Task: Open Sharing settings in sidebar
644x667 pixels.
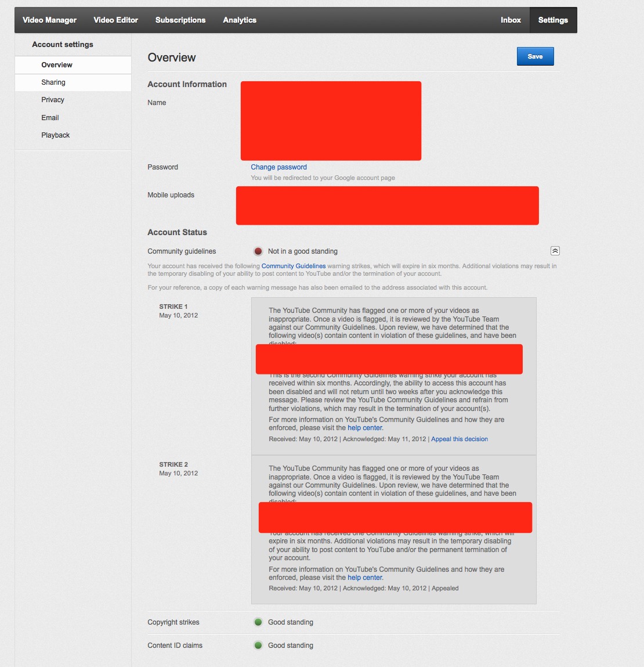Action: (x=73, y=82)
